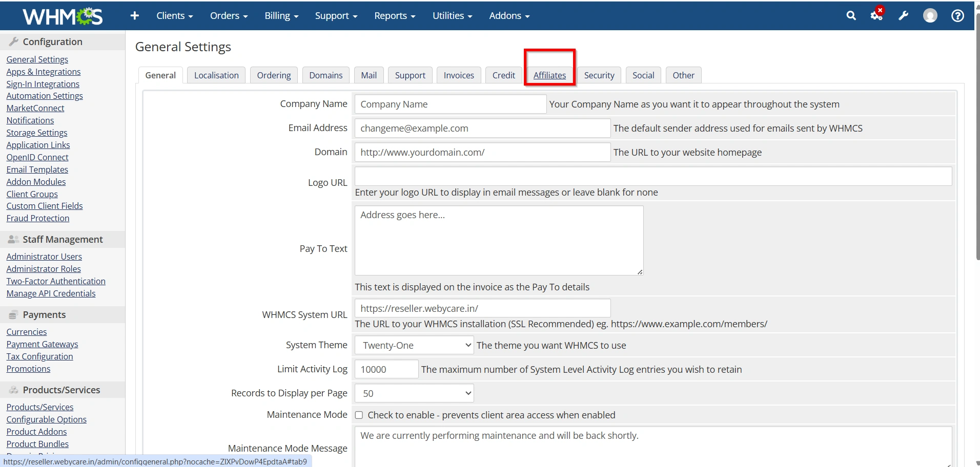
Task: Click the Email Address input field
Action: click(482, 129)
